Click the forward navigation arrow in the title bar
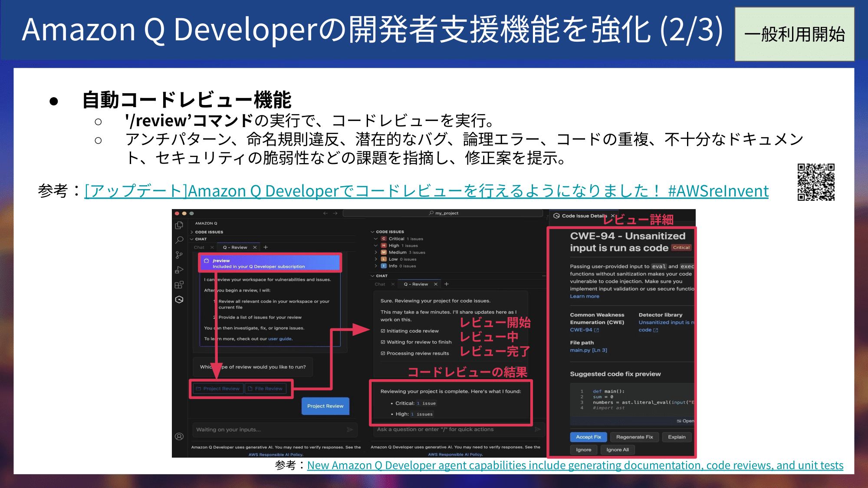 pos(335,213)
